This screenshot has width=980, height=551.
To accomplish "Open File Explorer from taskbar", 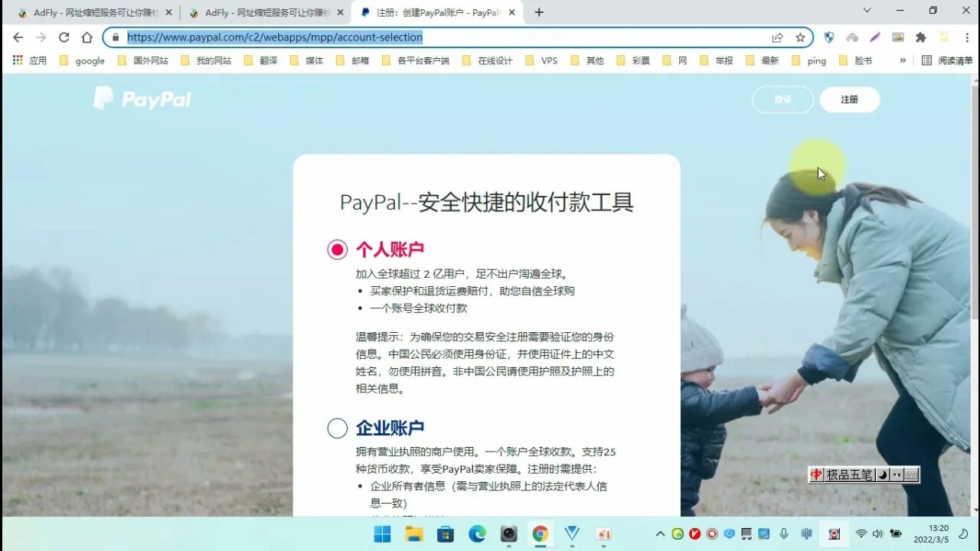I will pyautogui.click(x=413, y=533).
